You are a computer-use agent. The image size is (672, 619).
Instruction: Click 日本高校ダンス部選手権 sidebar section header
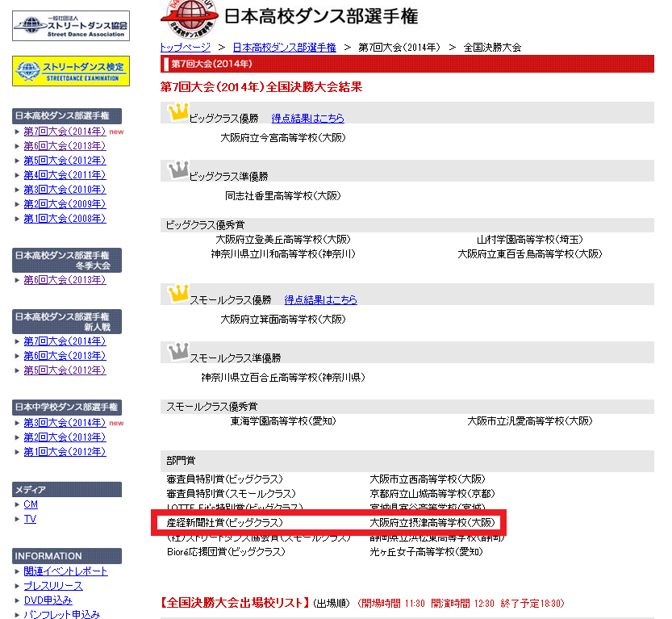pyautogui.click(x=67, y=115)
